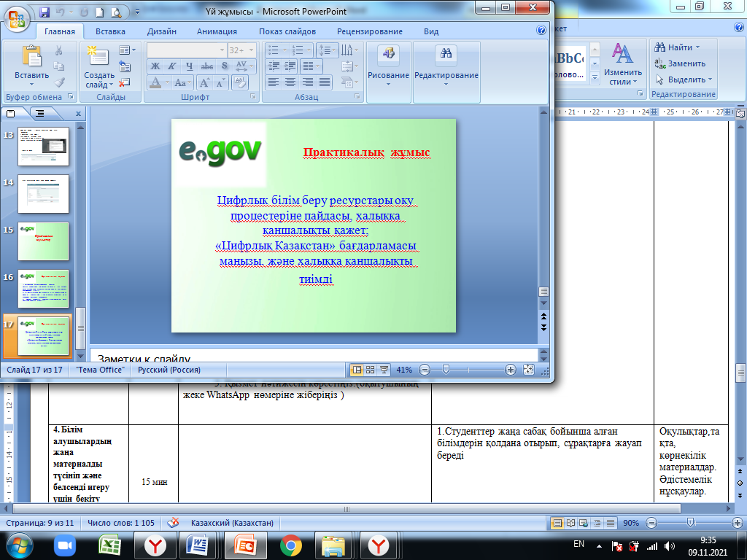Zoom in using PowerPoint plus button
This screenshot has height=560, width=747.
pyautogui.click(x=510, y=370)
